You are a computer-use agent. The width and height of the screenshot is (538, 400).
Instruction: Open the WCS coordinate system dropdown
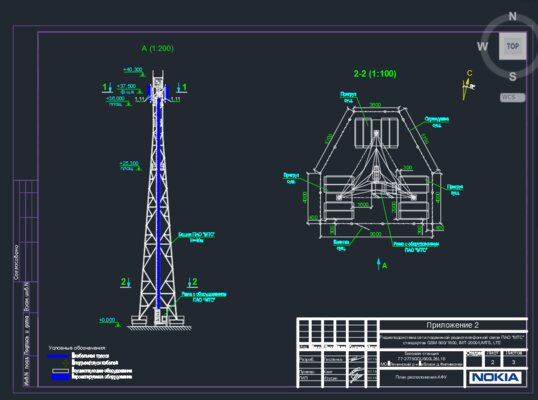[512, 97]
